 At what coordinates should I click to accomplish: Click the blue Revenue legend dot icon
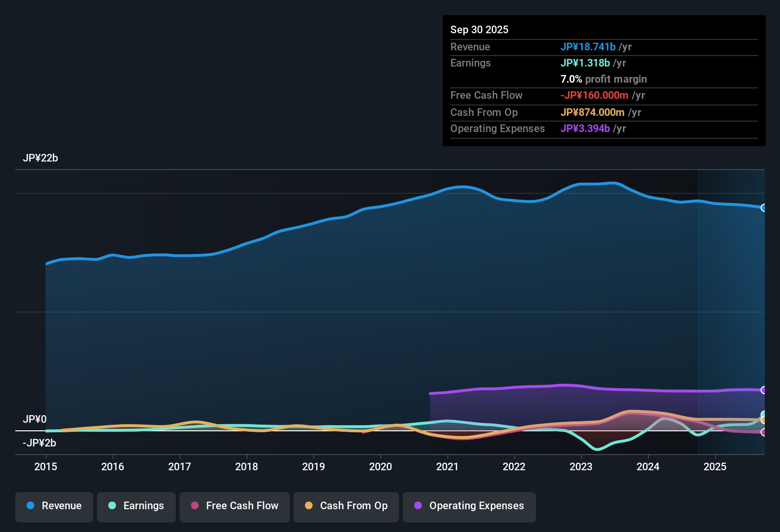[x=30, y=506]
